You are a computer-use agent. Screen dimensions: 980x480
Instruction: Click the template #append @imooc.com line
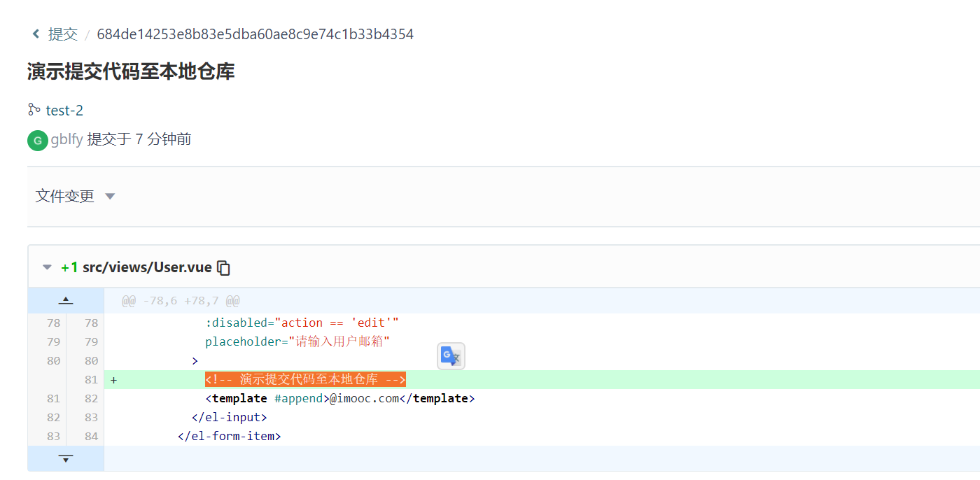(340, 398)
